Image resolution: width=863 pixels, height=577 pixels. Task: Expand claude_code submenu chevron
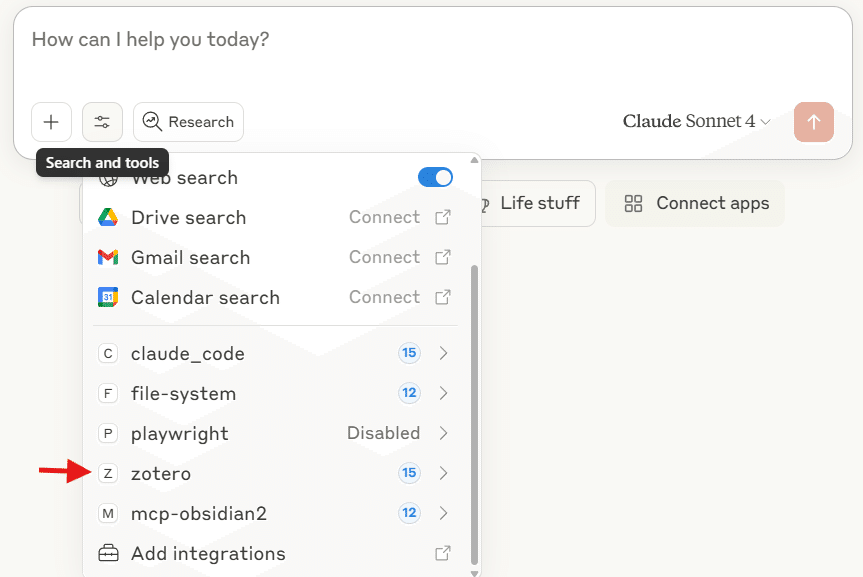444,353
